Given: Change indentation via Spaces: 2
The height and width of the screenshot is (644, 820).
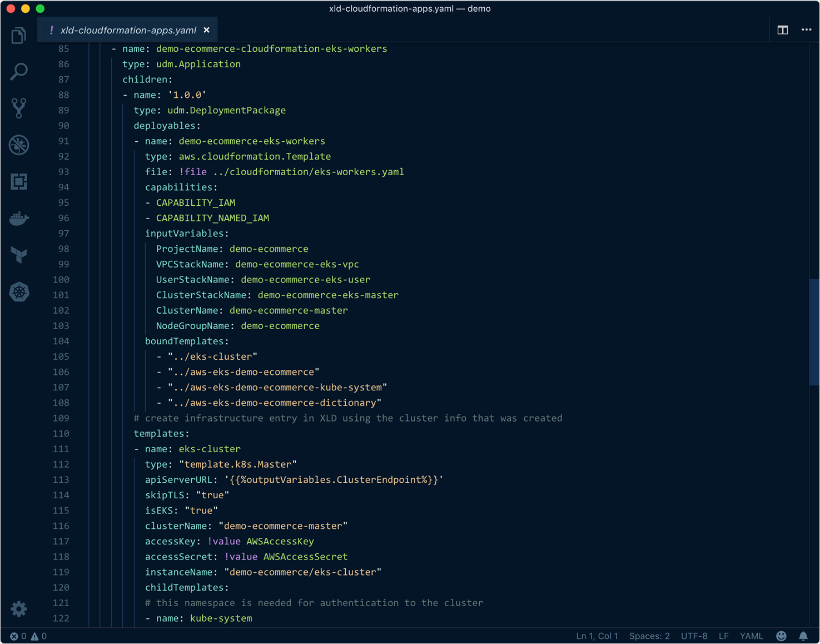Looking at the screenshot, I should pyautogui.click(x=649, y=636).
